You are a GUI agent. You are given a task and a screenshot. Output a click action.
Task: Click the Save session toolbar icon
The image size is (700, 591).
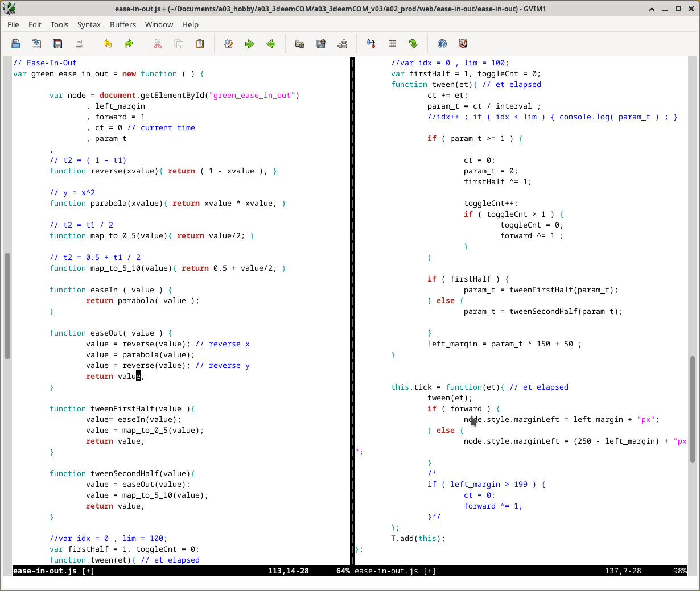pyautogui.click(x=321, y=44)
